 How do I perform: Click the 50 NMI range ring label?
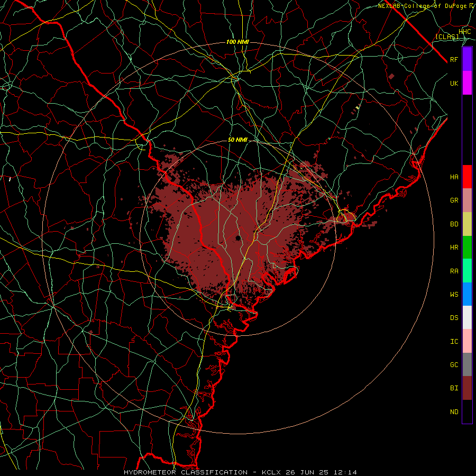point(237,140)
